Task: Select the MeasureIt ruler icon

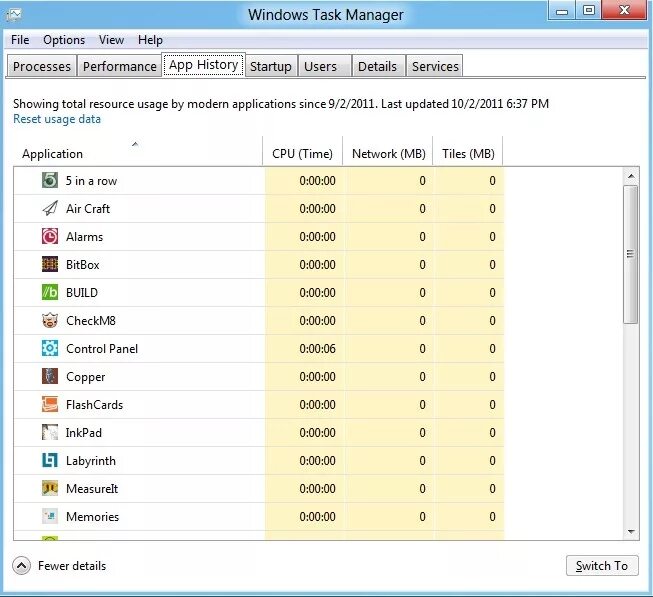Action: (50, 488)
